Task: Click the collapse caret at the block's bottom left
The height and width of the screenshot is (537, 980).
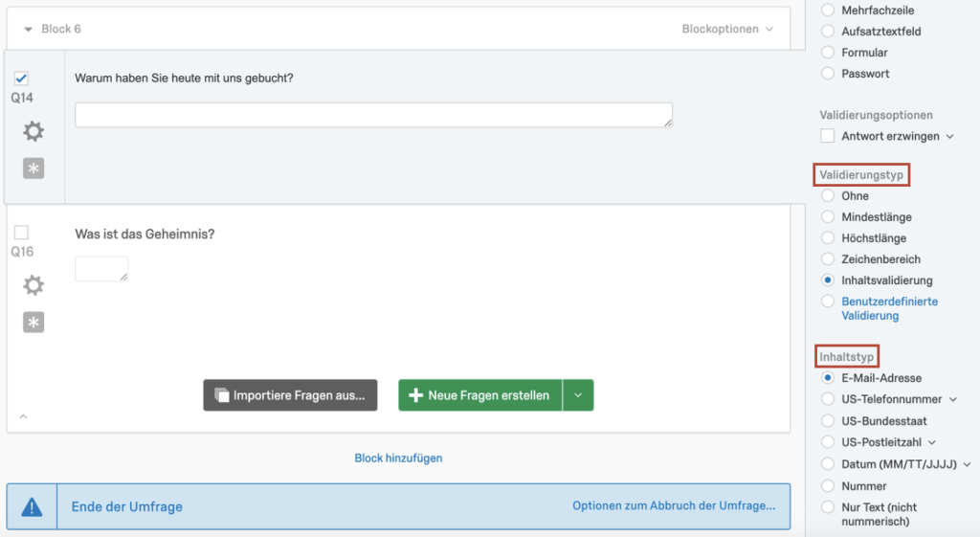Action: coord(23,416)
